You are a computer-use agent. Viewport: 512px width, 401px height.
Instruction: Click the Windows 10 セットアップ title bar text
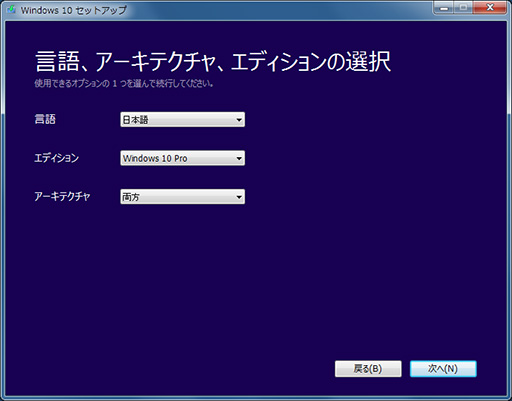pyautogui.click(x=74, y=10)
